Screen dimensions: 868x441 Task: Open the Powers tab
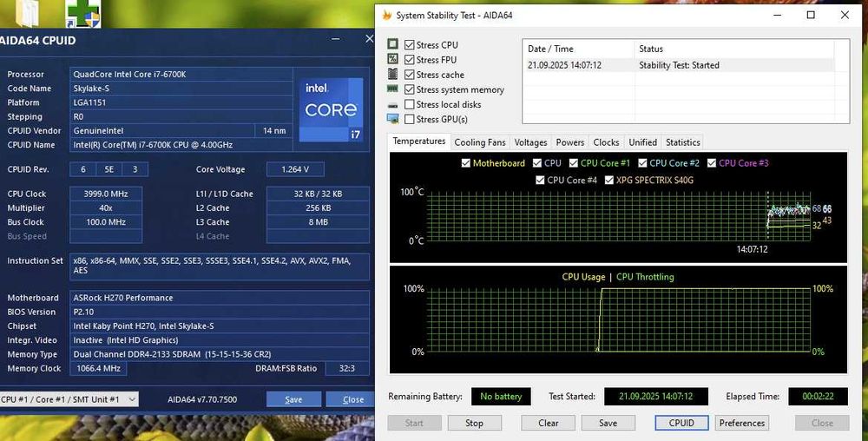click(569, 142)
